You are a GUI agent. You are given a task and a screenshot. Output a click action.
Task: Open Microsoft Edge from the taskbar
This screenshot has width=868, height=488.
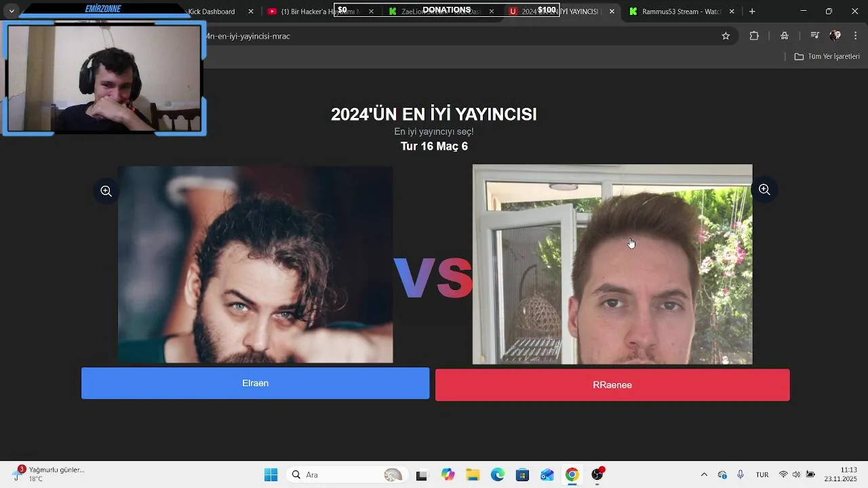(498, 475)
